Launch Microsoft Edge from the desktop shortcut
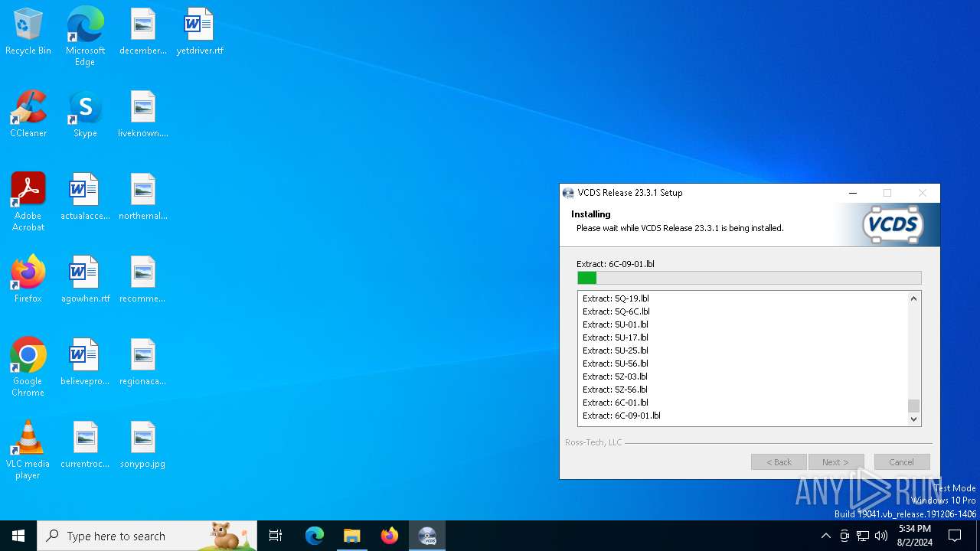 click(x=85, y=36)
